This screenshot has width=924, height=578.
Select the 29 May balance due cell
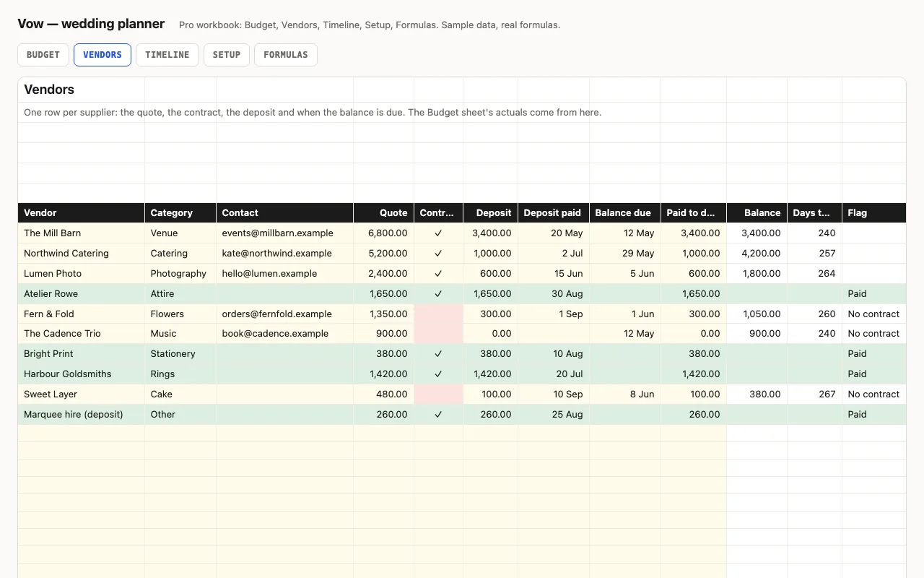[625, 254]
